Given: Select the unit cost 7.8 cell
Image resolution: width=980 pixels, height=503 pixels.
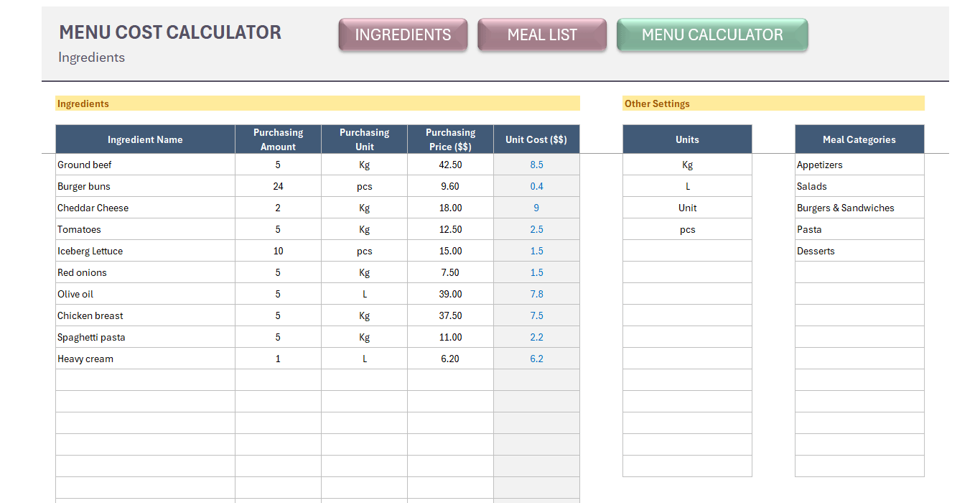Looking at the screenshot, I should point(536,294).
